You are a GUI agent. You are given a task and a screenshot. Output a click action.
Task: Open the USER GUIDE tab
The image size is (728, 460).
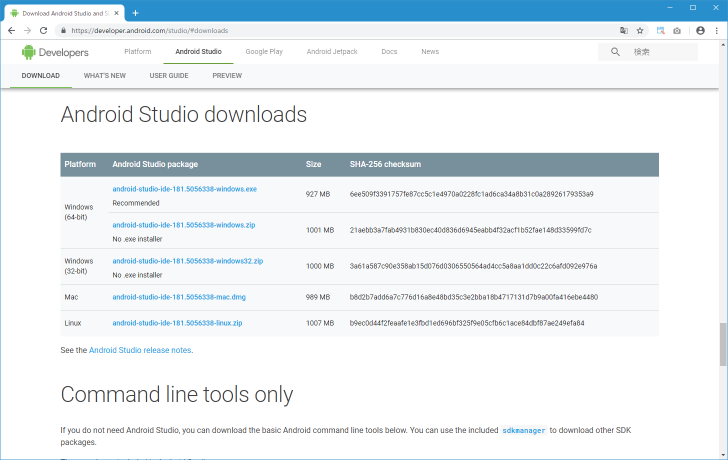[x=169, y=76]
